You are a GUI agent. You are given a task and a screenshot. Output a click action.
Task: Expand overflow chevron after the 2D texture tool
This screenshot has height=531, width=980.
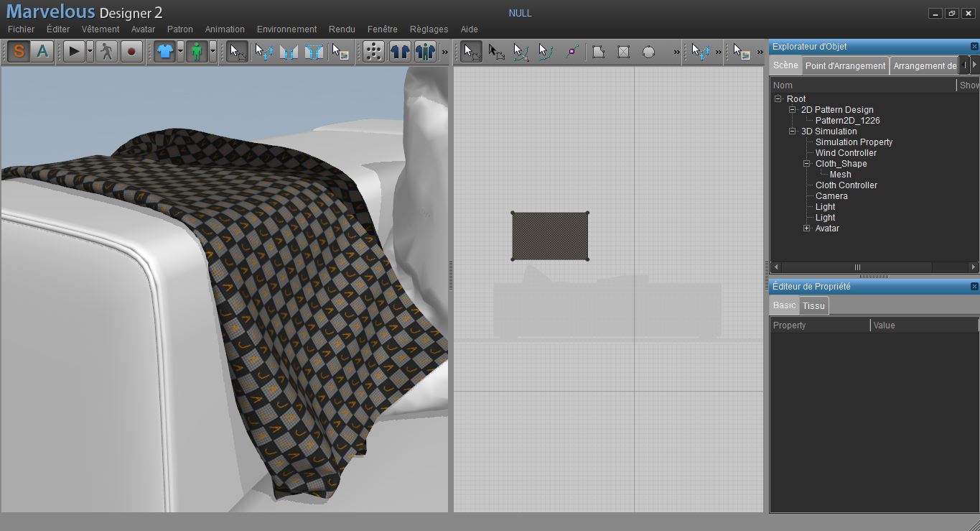tap(760, 52)
